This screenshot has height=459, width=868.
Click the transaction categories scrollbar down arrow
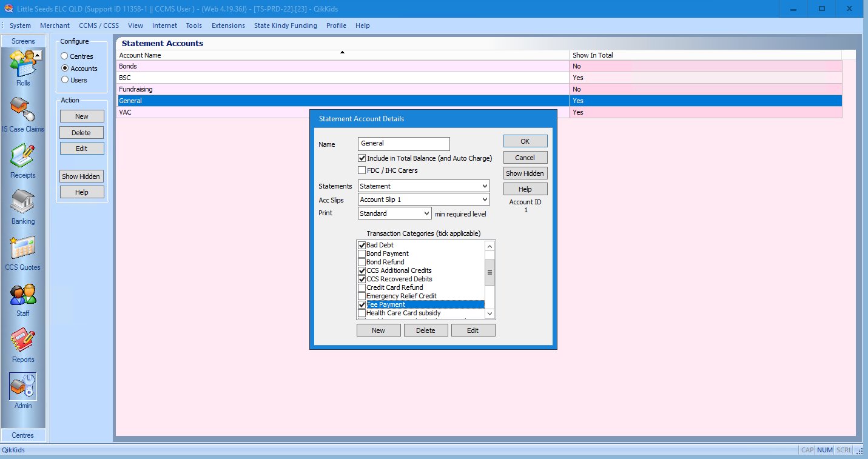click(490, 314)
